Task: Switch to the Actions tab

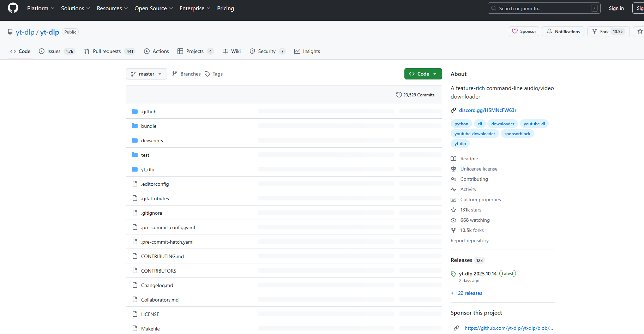Action: click(157, 51)
